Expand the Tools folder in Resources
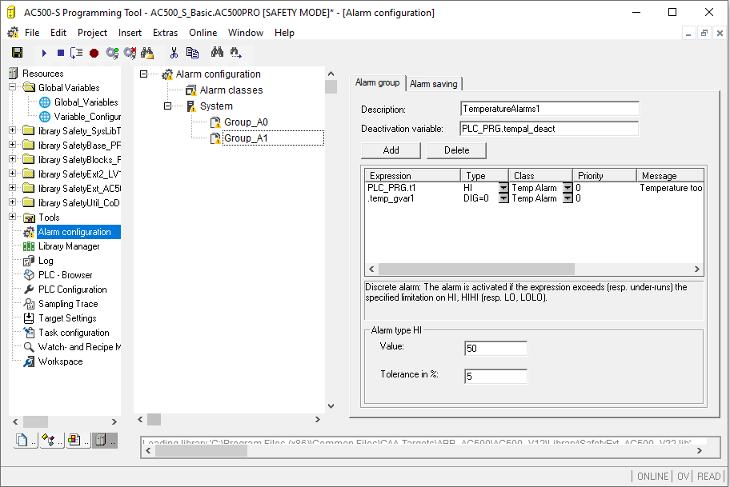The width and height of the screenshot is (730, 487). tap(13, 217)
